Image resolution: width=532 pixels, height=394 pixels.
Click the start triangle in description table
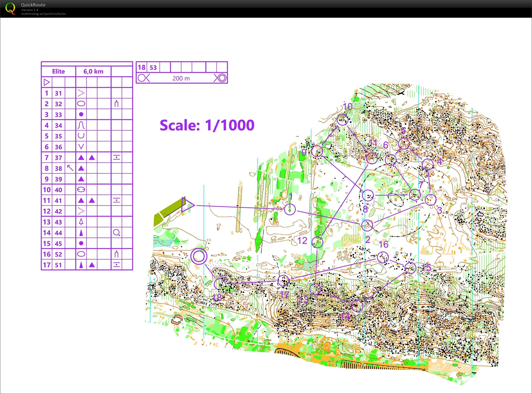(47, 82)
